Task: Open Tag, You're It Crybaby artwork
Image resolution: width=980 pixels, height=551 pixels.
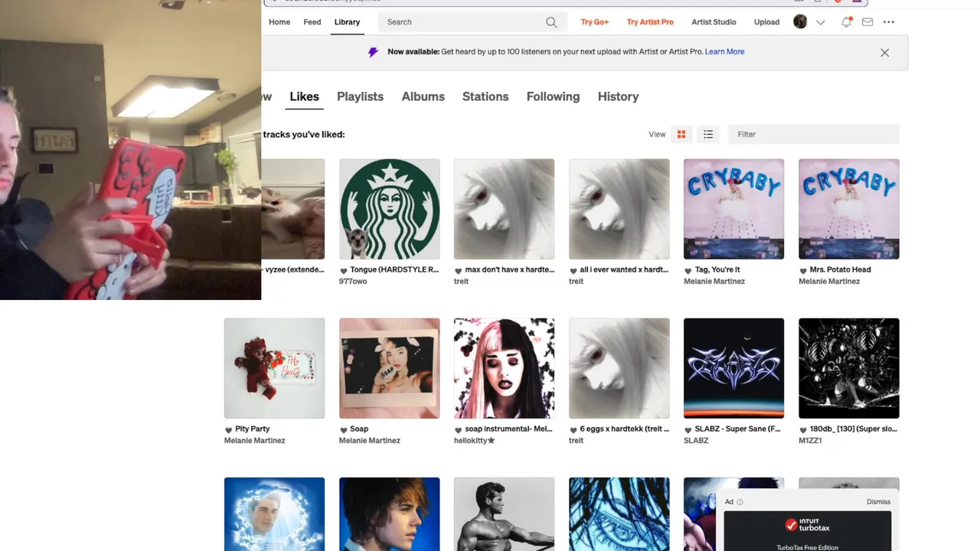Action: (733, 209)
